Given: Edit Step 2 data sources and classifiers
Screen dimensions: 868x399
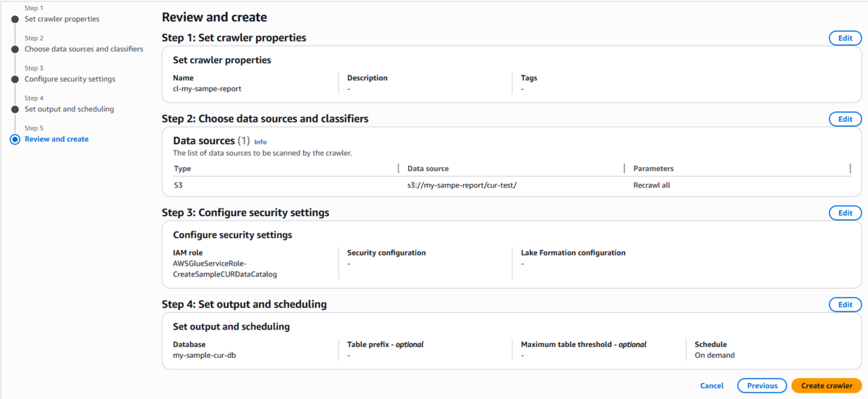Looking at the screenshot, I should click(845, 119).
